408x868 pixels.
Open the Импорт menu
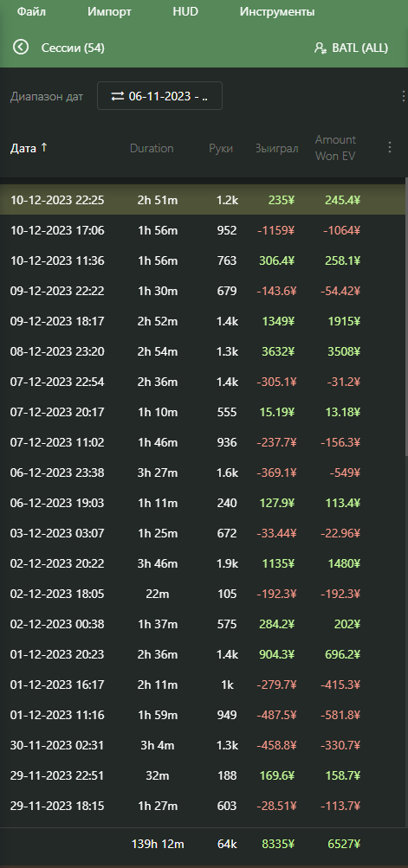(x=110, y=11)
